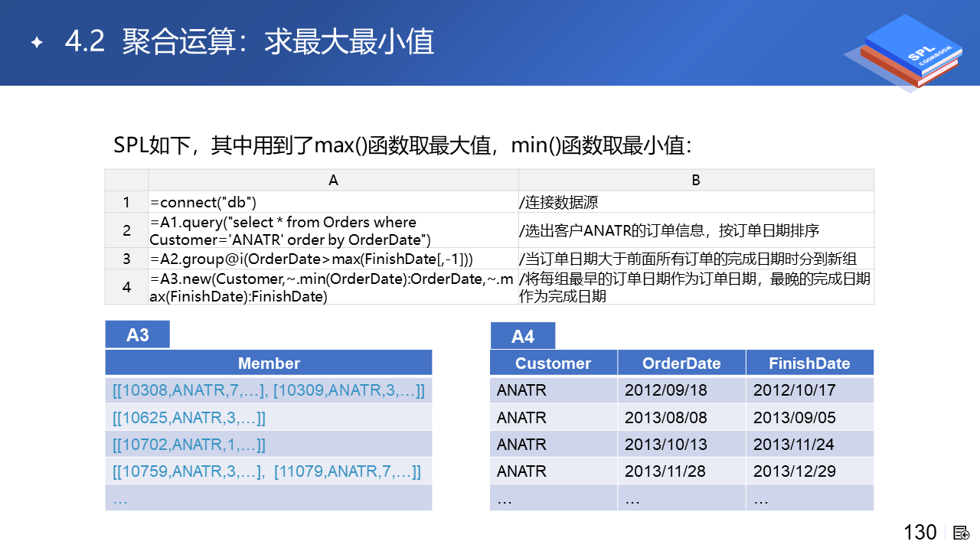This screenshot has height=551, width=980.
Task: Click the =connect("db") code cell
Action: click(333, 202)
